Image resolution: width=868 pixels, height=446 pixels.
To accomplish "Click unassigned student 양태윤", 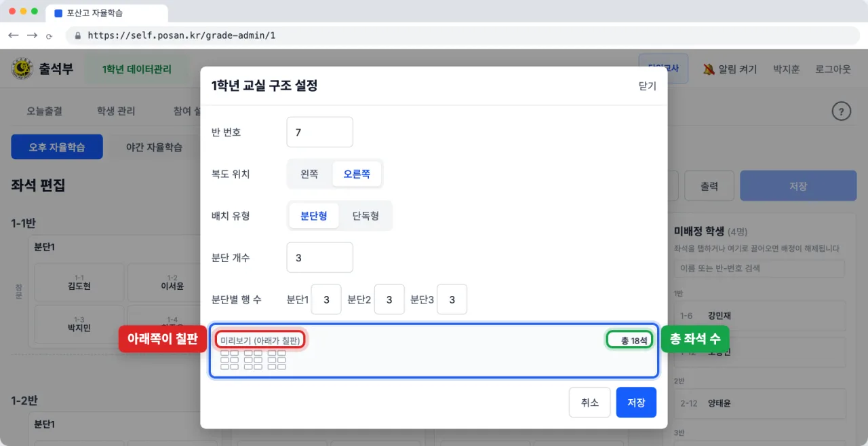I will pyautogui.click(x=760, y=403).
